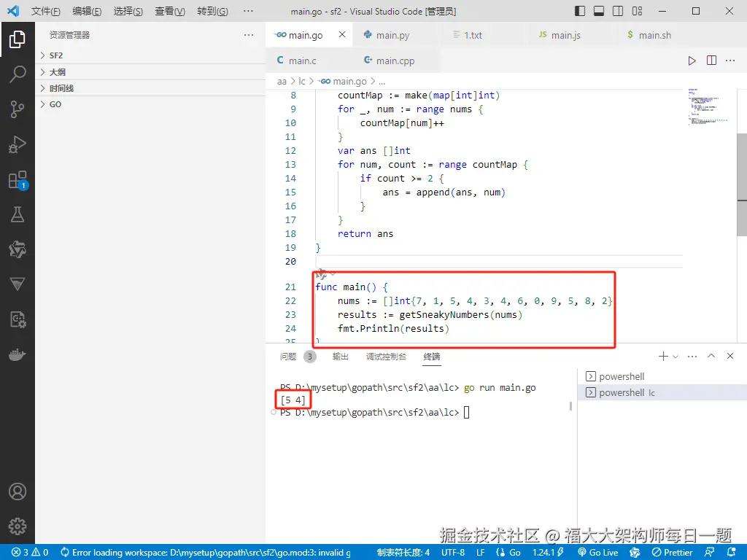The image size is (747, 560).
Task: Expand the 时间线 timeline section
Action: (150, 88)
